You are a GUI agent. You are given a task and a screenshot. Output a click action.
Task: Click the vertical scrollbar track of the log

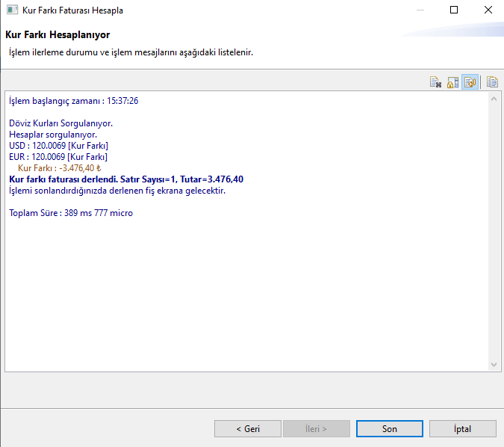point(494,232)
